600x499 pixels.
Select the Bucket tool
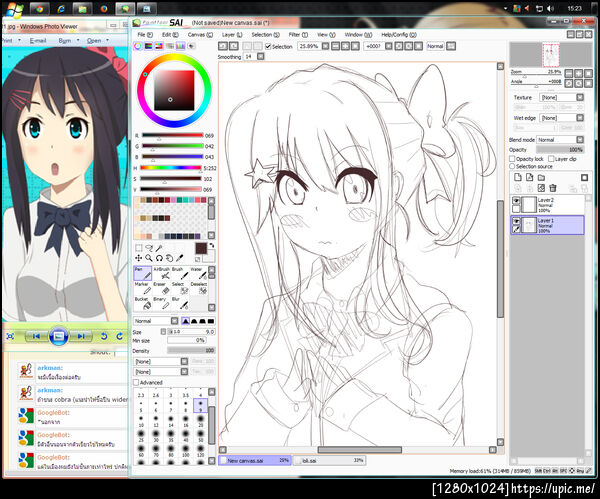click(x=143, y=303)
